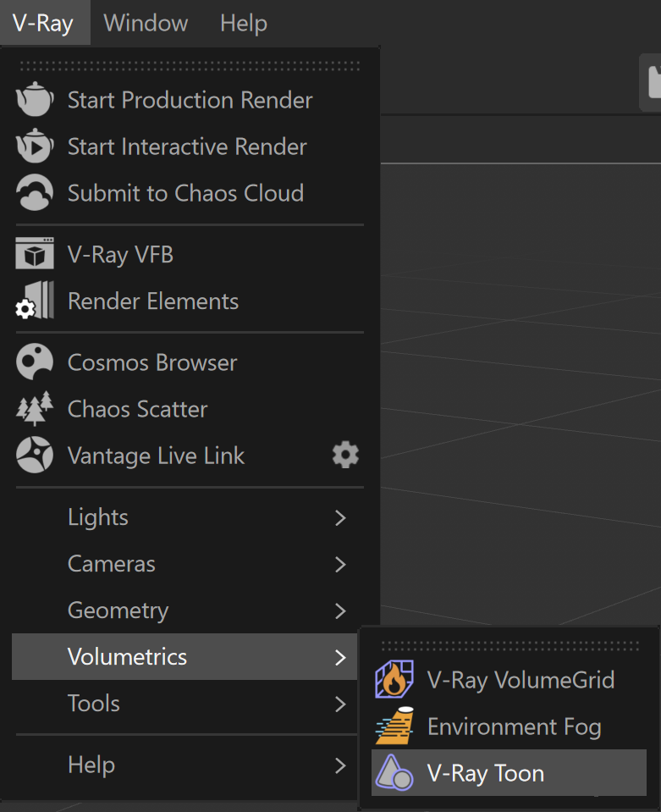
Task: Click the Render Elements icon
Action: (x=35, y=301)
